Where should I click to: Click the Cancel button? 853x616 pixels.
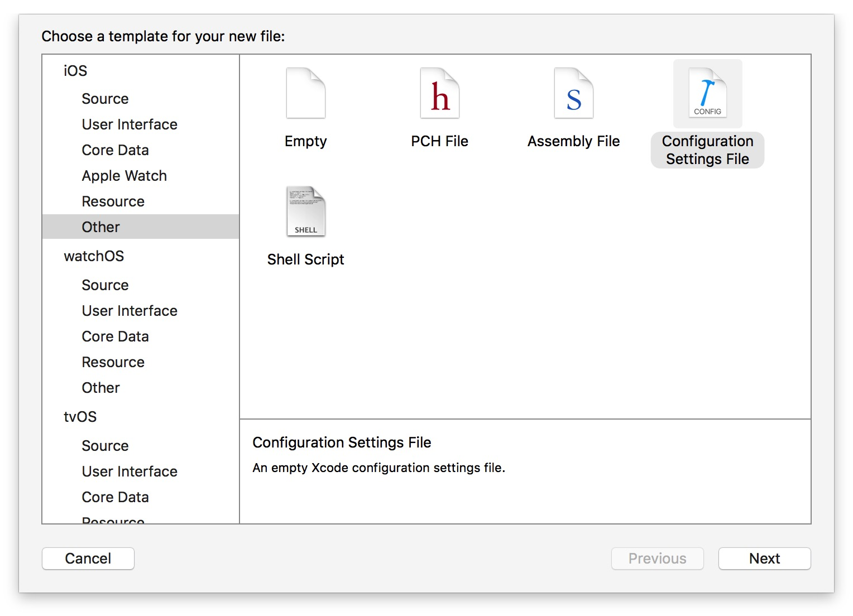coord(88,559)
